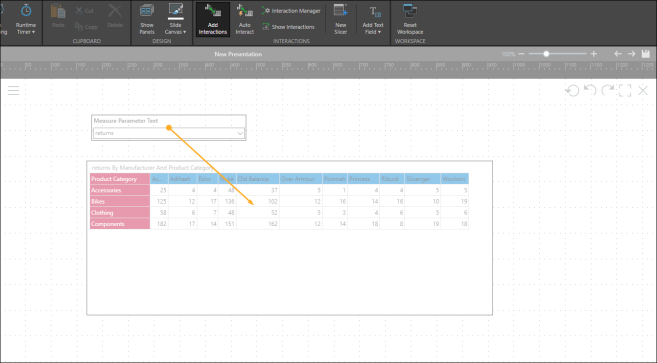Click the grid title returns By Manufacturer
The image size is (657, 363).
coord(153,168)
